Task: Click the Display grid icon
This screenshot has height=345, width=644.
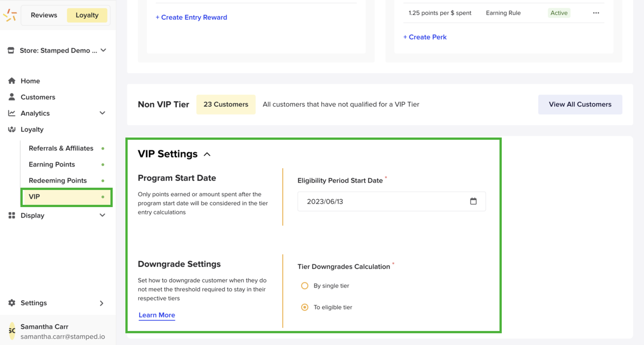Action: click(12, 215)
